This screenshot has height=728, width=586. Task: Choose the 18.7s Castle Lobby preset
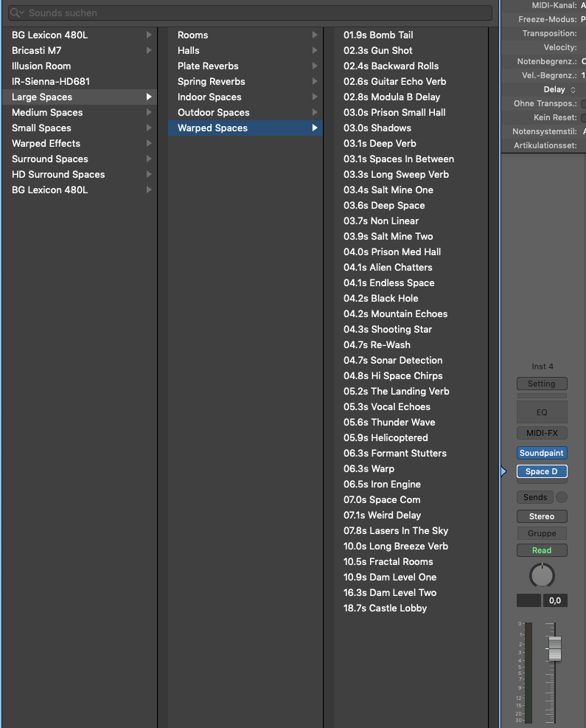pos(385,609)
